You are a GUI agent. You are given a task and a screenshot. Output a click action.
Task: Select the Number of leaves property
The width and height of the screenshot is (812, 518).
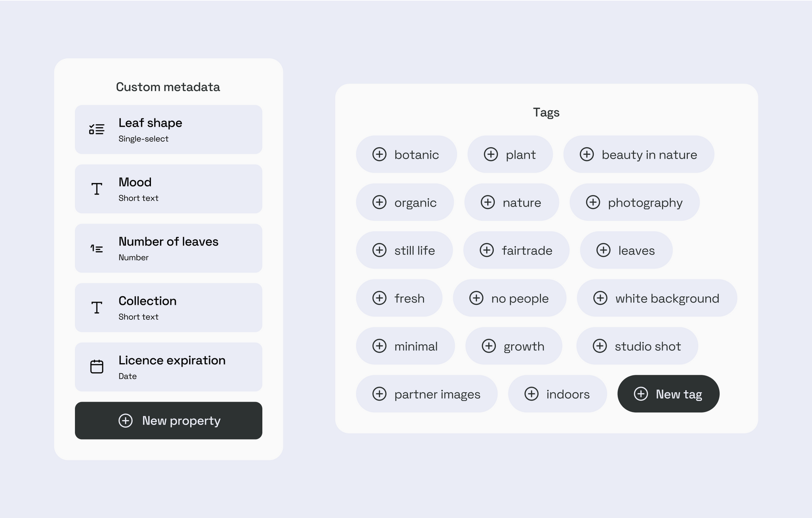(x=169, y=248)
